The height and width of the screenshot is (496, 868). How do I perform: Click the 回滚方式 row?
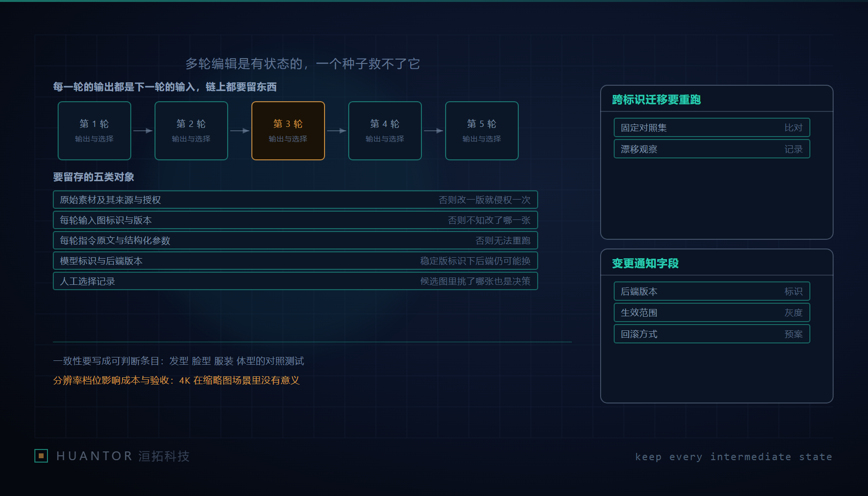pyautogui.click(x=712, y=334)
